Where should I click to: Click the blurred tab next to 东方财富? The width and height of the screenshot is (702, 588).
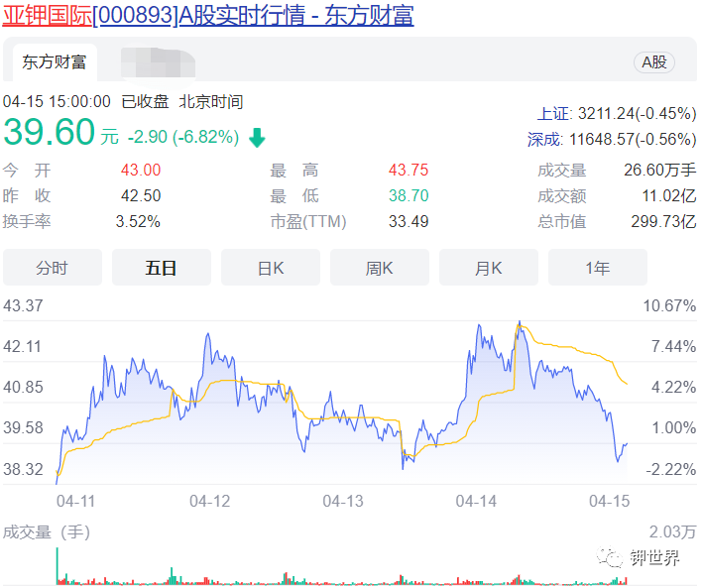click(158, 62)
